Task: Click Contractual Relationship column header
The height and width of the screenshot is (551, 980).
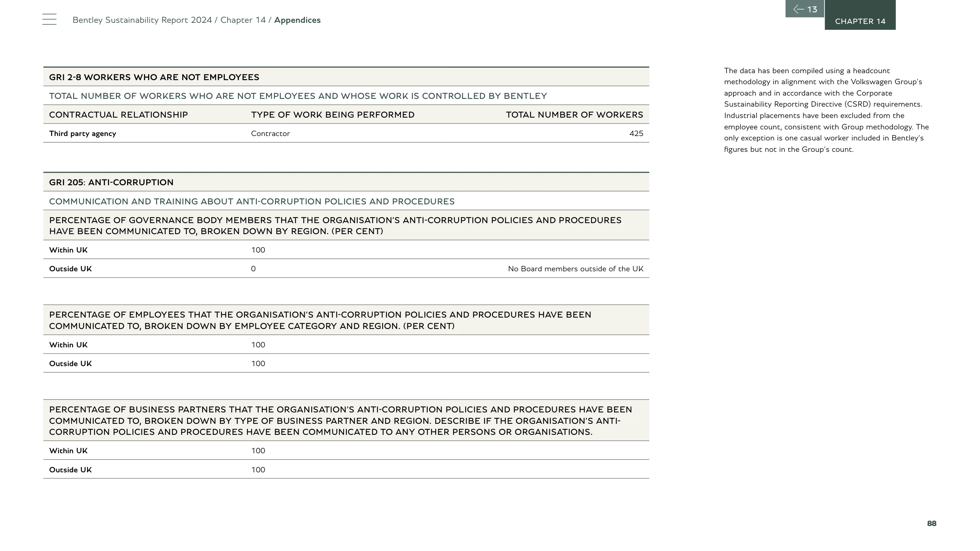Action: coord(118,115)
